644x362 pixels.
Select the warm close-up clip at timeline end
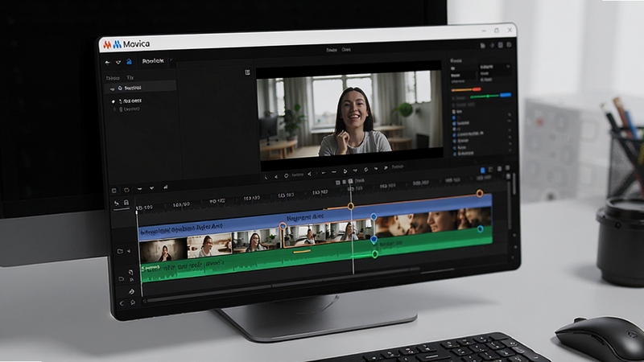tap(433, 223)
